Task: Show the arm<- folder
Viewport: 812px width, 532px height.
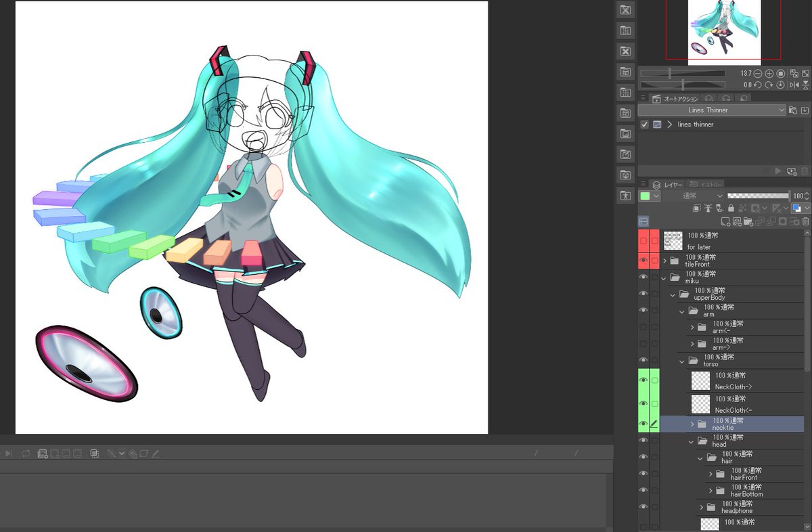Action: click(644, 327)
